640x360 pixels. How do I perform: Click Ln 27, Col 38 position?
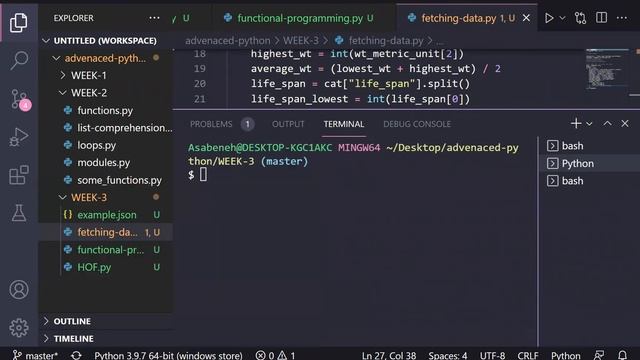click(389, 355)
